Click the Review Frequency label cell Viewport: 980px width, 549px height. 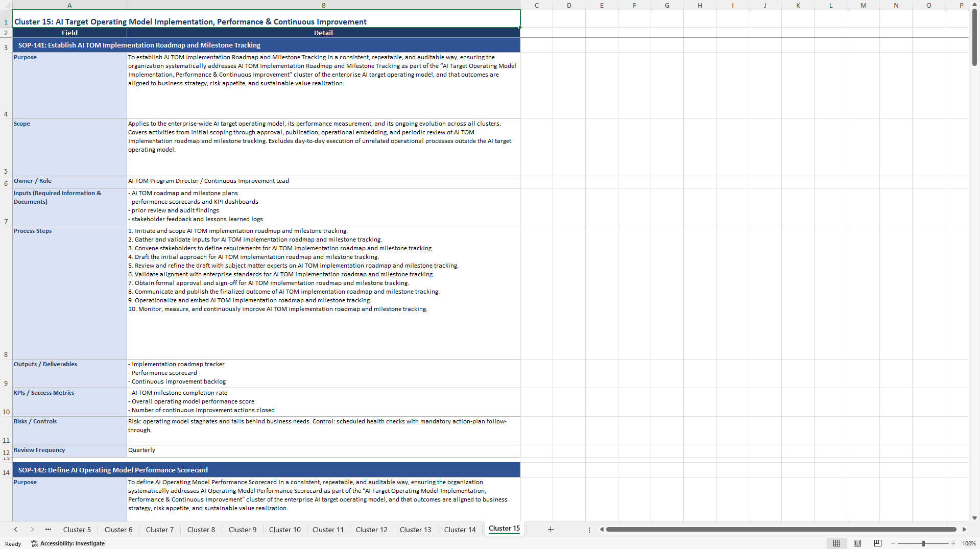(69, 451)
